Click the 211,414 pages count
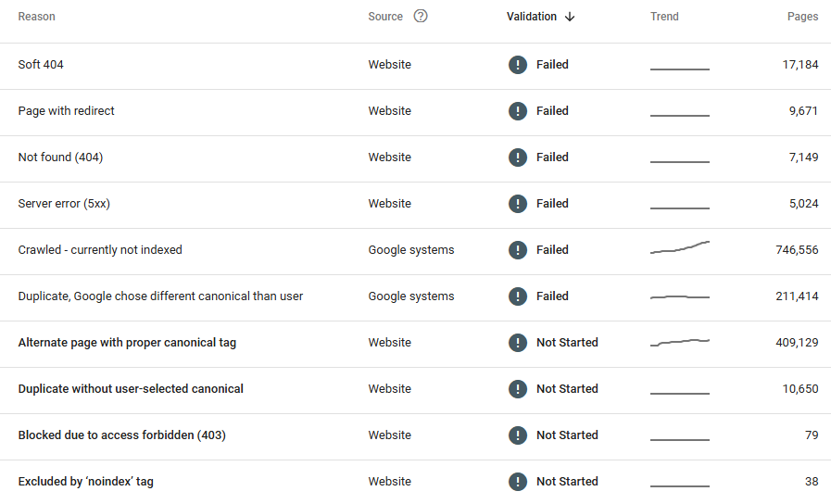 (797, 296)
